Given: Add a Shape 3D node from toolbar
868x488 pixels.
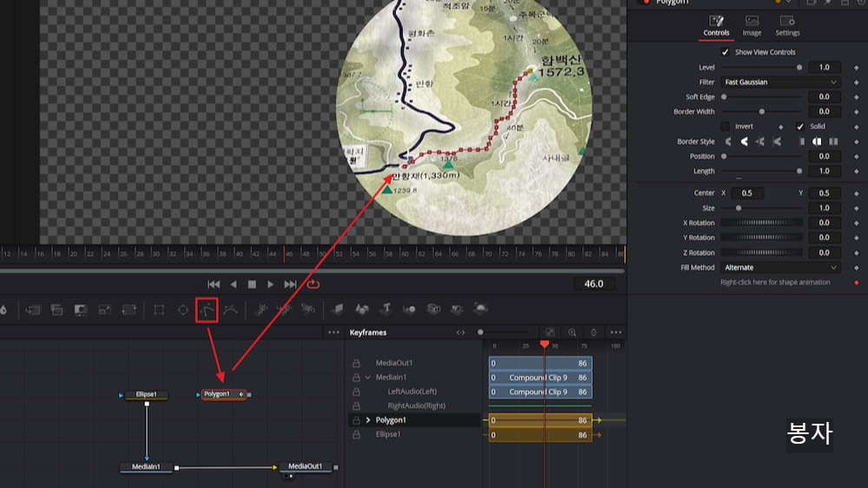Looking at the screenshot, I should (361, 308).
